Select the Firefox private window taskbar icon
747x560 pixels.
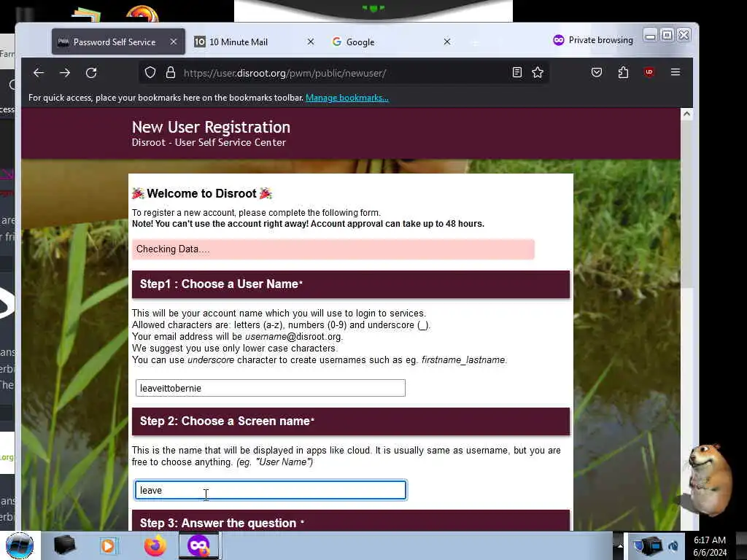point(198,545)
